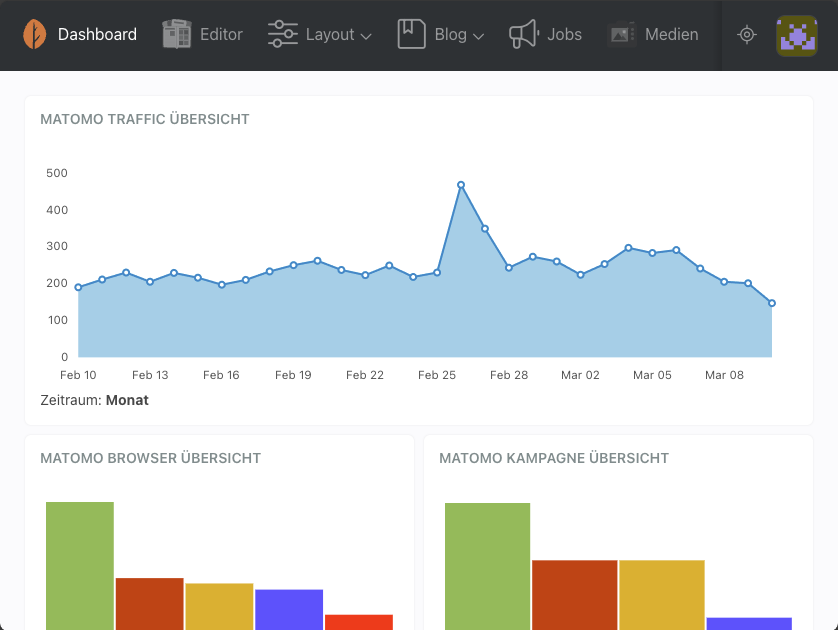Click the Zeitraum: Monat text

click(x=94, y=400)
